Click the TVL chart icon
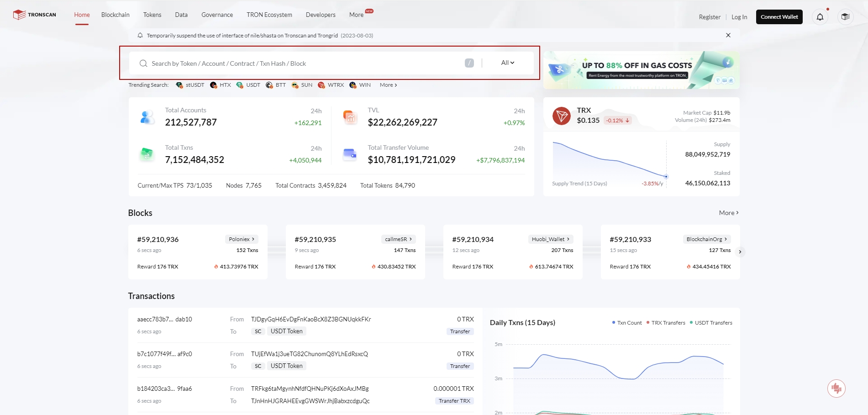 coord(350,117)
